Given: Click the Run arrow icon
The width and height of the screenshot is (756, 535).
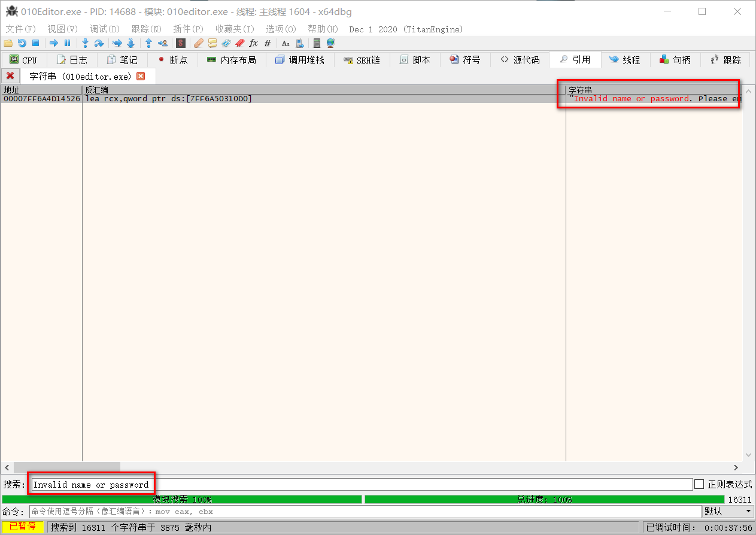Looking at the screenshot, I should click(54, 43).
